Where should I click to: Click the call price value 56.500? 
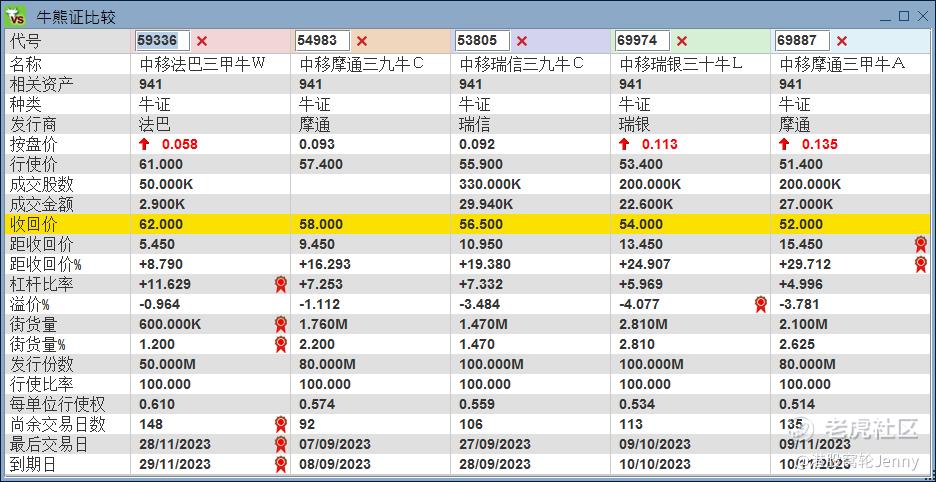[481, 225]
